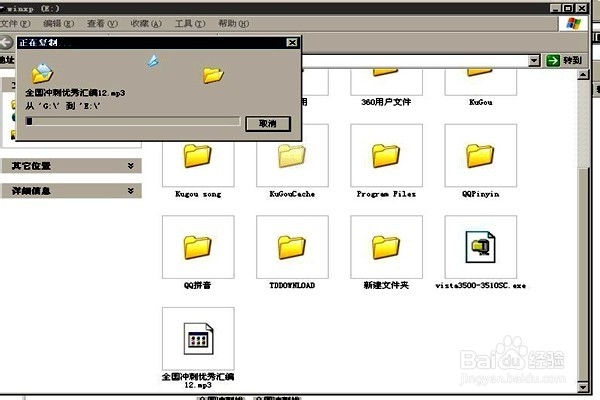Click the green Go arrow icon
This screenshot has height=400, width=600.
point(553,60)
